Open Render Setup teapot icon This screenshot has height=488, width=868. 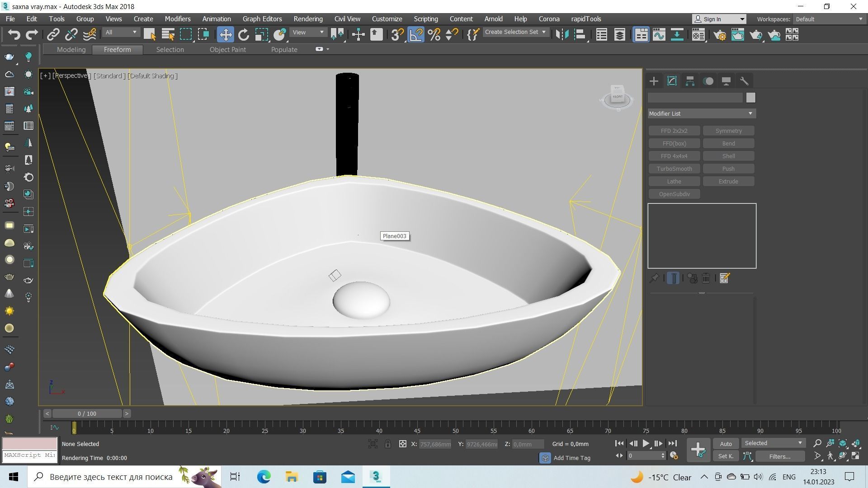tap(720, 34)
